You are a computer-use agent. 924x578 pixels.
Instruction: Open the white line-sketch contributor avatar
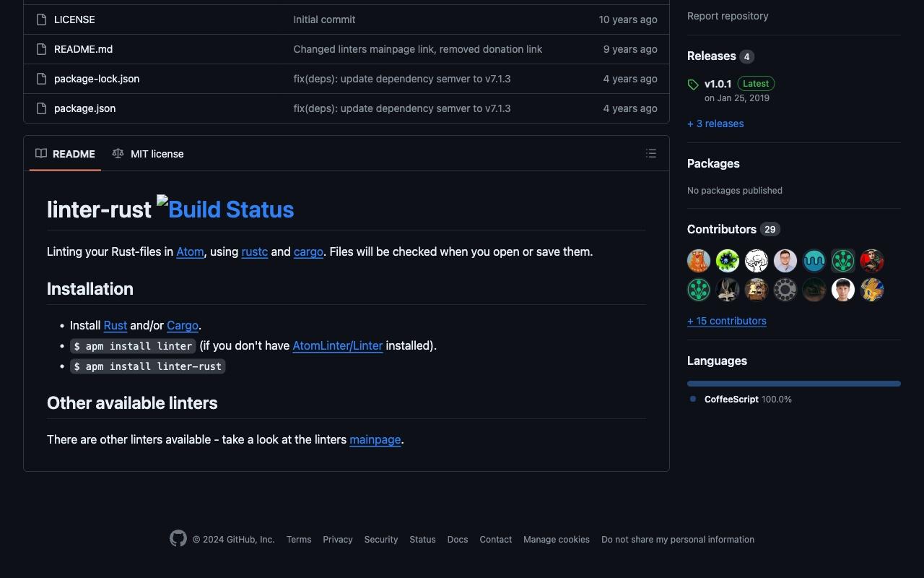click(757, 261)
